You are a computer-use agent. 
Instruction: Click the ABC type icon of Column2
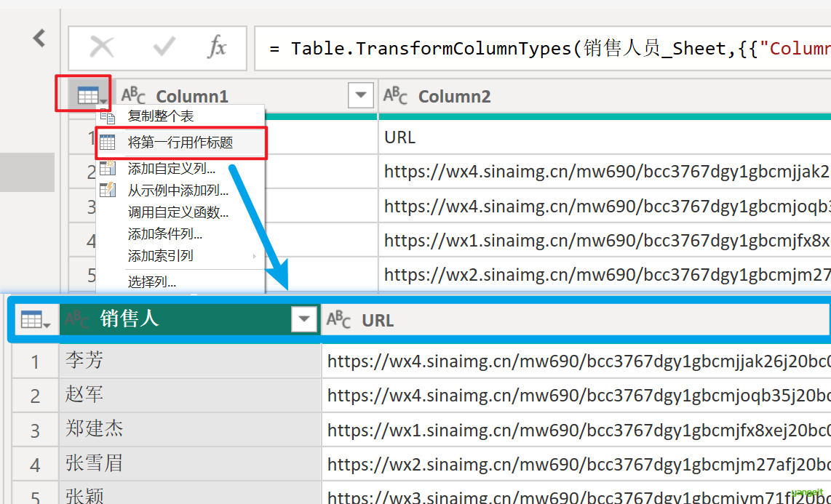pos(395,95)
